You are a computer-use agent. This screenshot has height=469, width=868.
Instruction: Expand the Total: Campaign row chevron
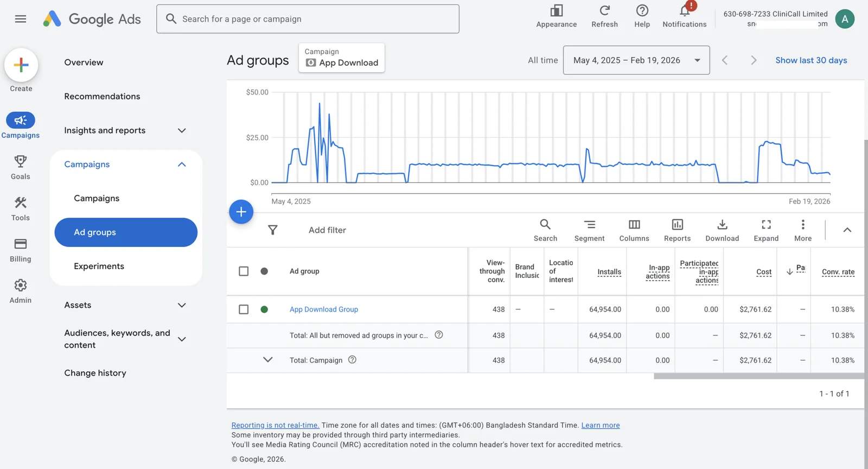coord(267,360)
